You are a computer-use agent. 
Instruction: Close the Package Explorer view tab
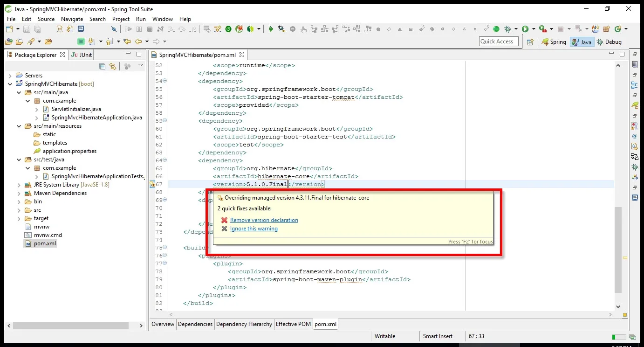coord(62,55)
